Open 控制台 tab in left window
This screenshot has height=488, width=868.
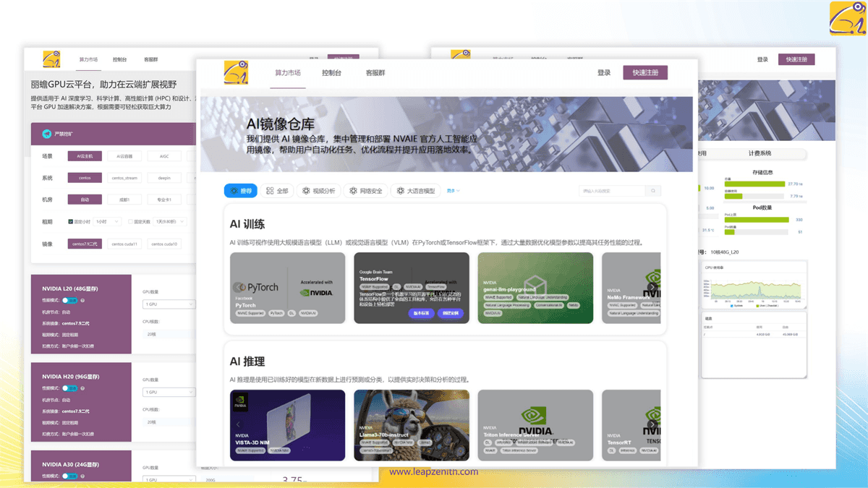[119, 59]
